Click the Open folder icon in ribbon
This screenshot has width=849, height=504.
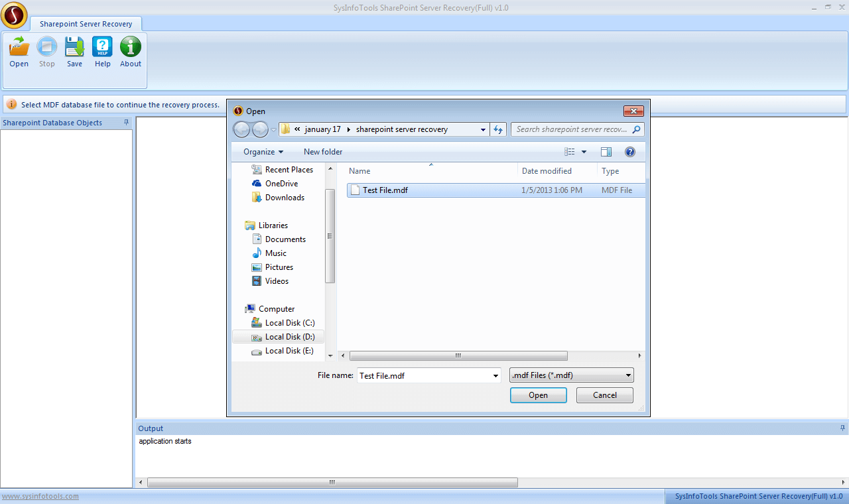(19, 47)
